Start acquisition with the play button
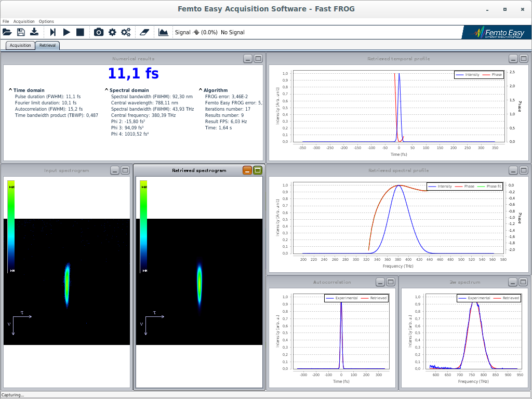Screen dimensions: 532x399 [66, 32]
